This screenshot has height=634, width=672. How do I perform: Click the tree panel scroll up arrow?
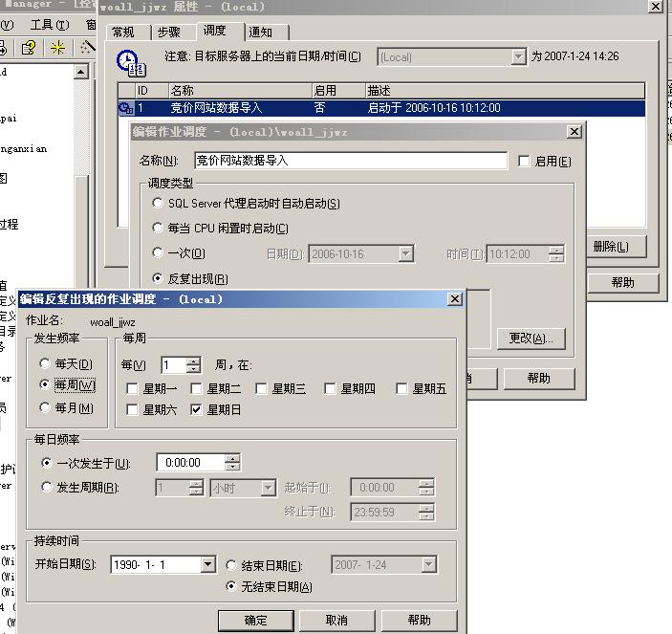[80, 72]
